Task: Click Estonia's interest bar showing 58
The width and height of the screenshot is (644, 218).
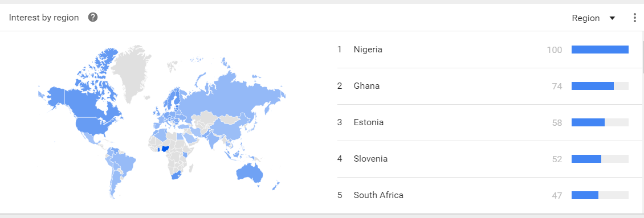Action: (600, 122)
